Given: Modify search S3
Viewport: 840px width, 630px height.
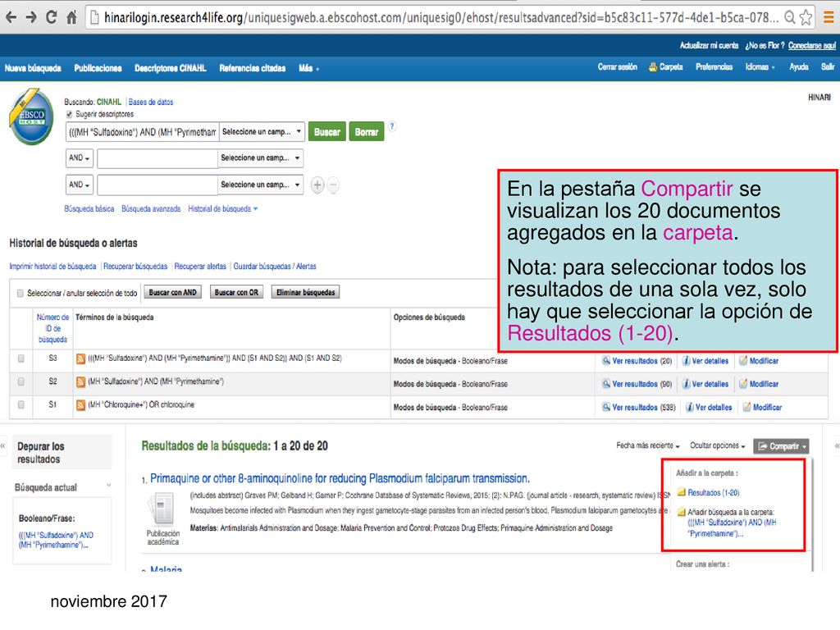Looking at the screenshot, I should pyautogui.click(x=759, y=361).
